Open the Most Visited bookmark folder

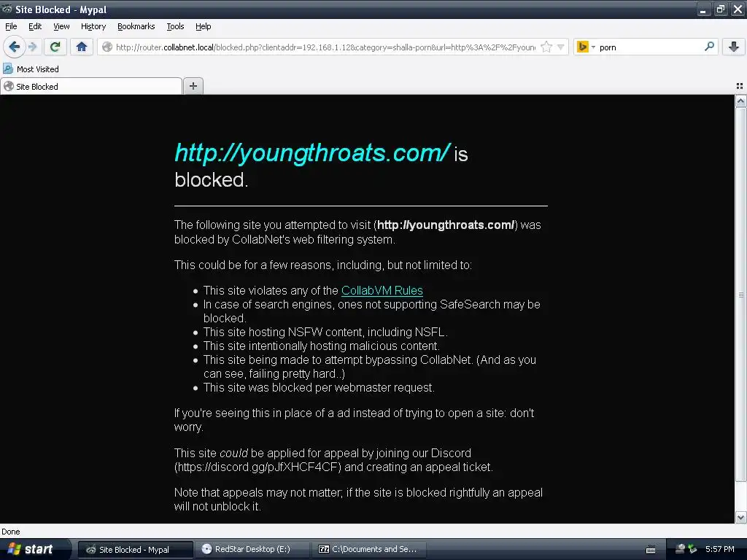[x=31, y=69]
